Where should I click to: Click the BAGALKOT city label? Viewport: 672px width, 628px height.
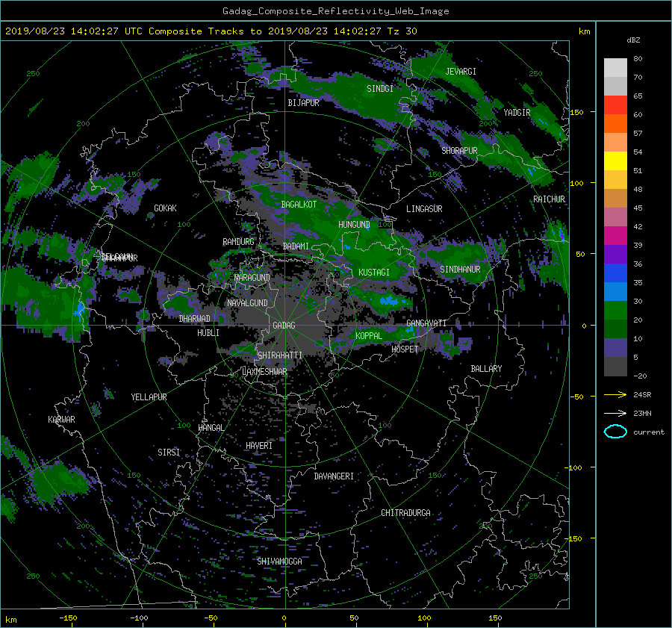tap(299, 205)
